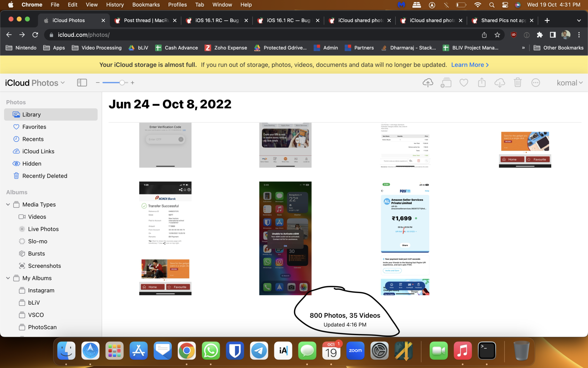Open the Profiles menu

click(177, 5)
